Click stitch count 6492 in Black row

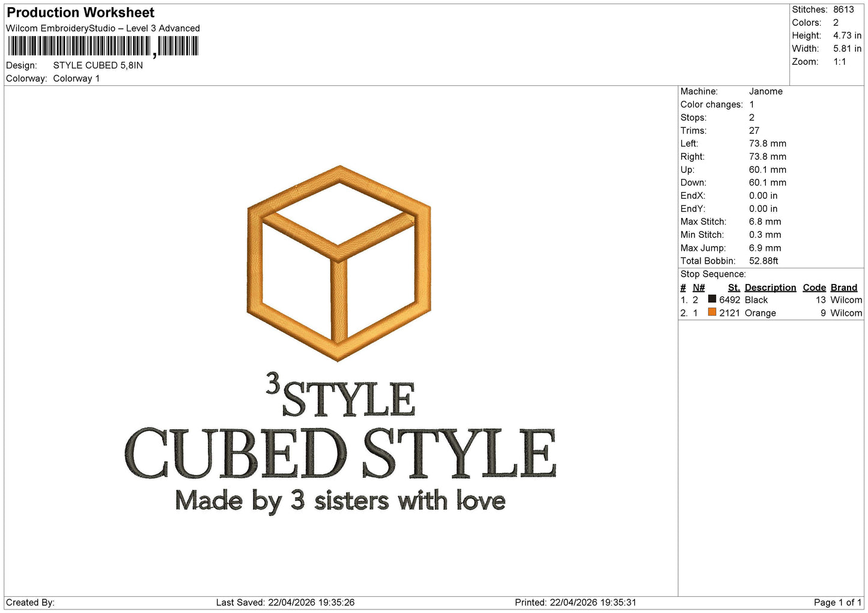click(730, 300)
